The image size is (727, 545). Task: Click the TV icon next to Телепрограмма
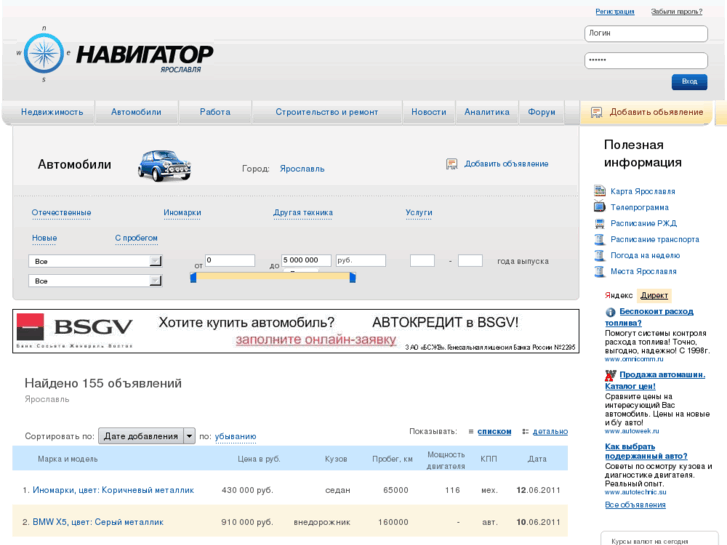600,206
